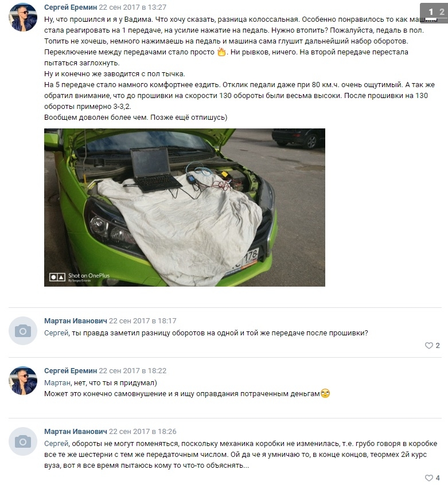Viewport: 448px width, 485px height.
Task: Click the timestamp 22 сен 2017 в 18:17
Action: coord(143,321)
